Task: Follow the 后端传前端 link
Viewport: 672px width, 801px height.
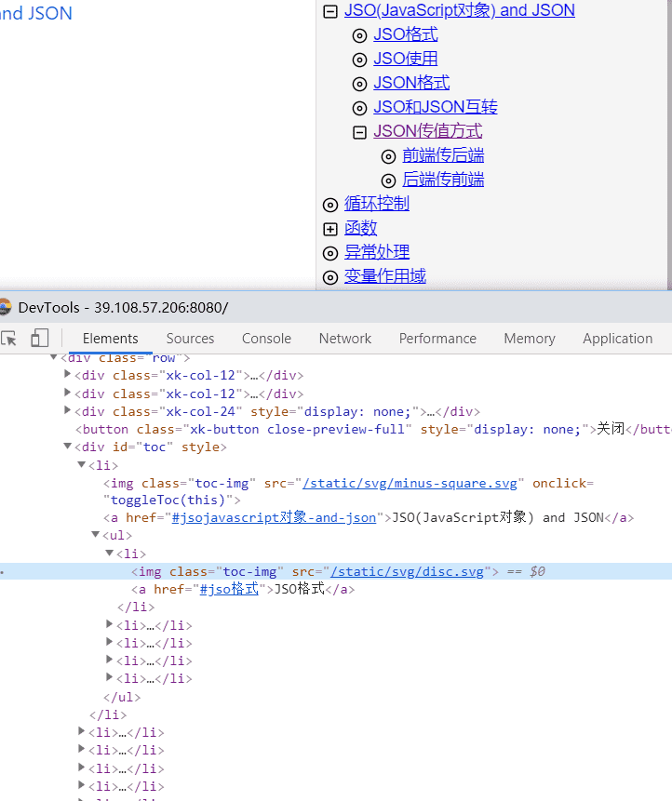Action: tap(443, 180)
